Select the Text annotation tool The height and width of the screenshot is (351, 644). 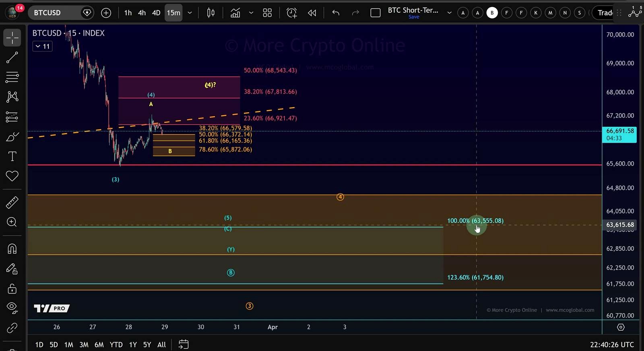[x=12, y=156]
